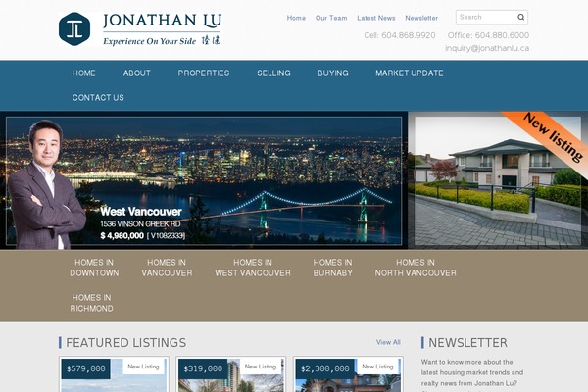Click the FEATURED LISTINGS heading

tap(126, 342)
